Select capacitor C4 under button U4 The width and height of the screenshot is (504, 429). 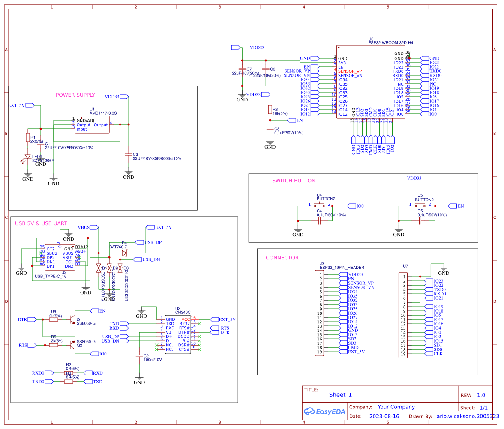(x=320, y=221)
